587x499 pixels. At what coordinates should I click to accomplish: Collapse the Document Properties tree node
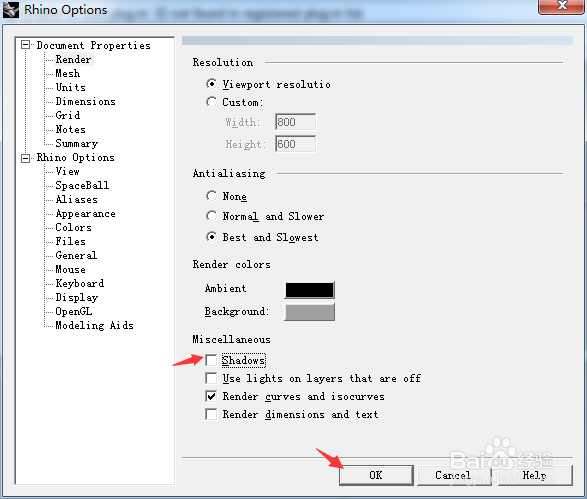(25, 45)
